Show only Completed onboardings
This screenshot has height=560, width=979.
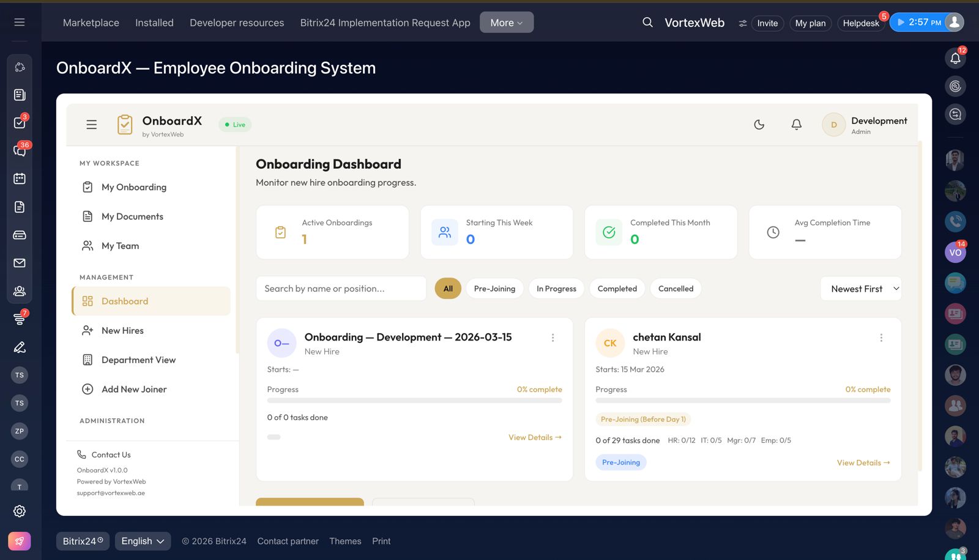617,289
